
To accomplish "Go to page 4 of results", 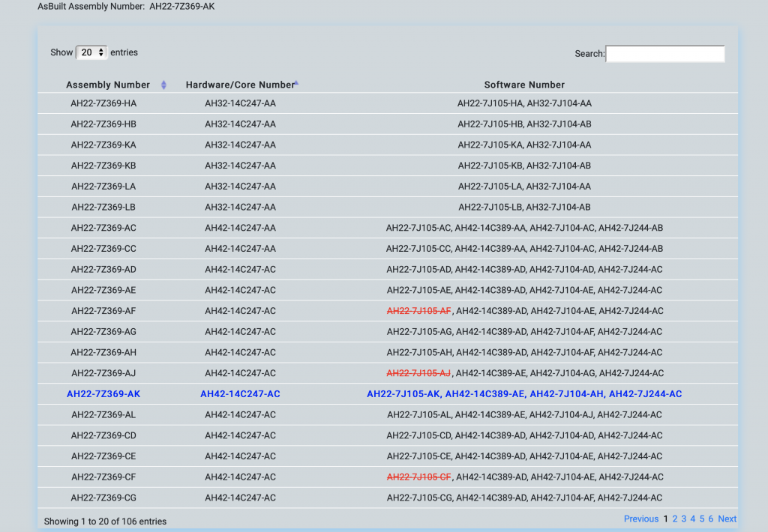I will [x=692, y=519].
